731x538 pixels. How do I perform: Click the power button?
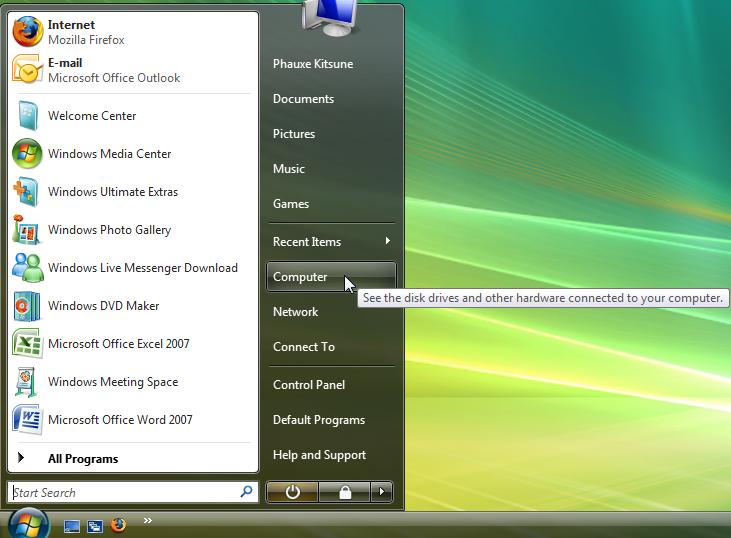[292, 492]
